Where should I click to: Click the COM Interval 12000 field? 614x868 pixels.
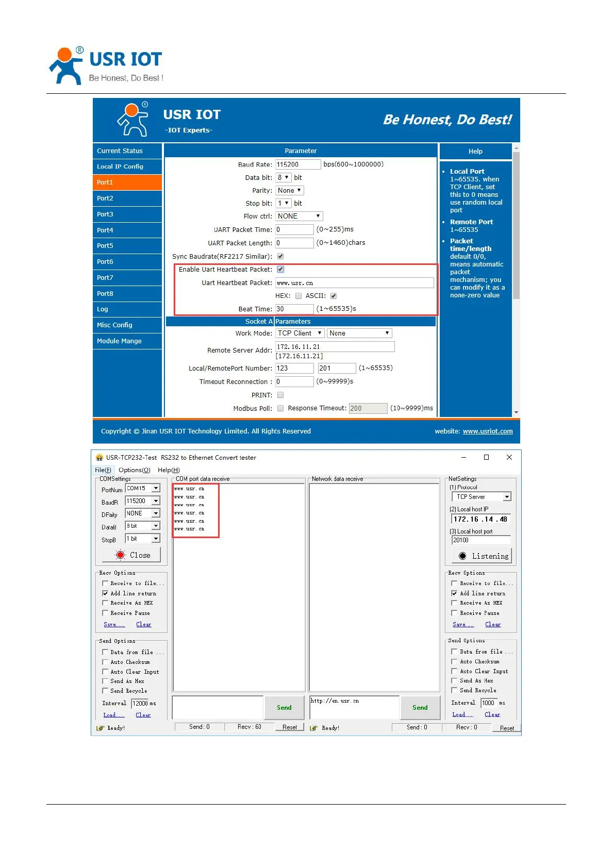pyautogui.click(x=140, y=703)
